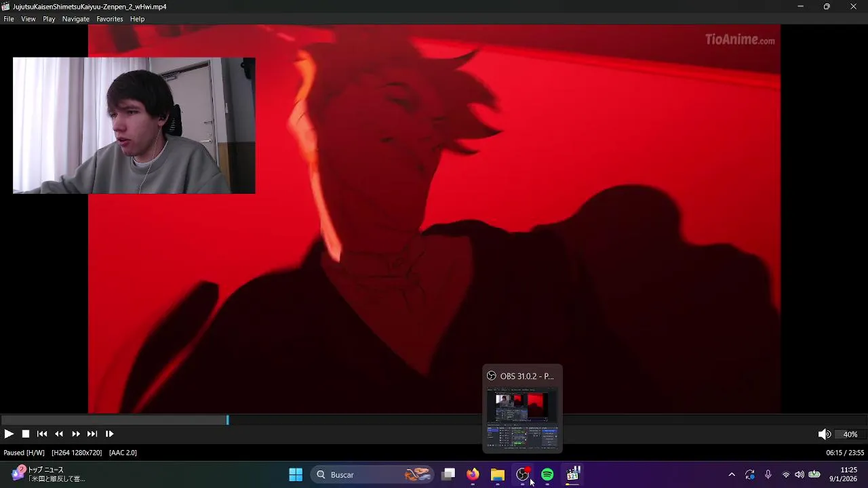The height and width of the screenshot is (488, 868).
Task: Open the Play menu
Action: [x=49, y=19]
